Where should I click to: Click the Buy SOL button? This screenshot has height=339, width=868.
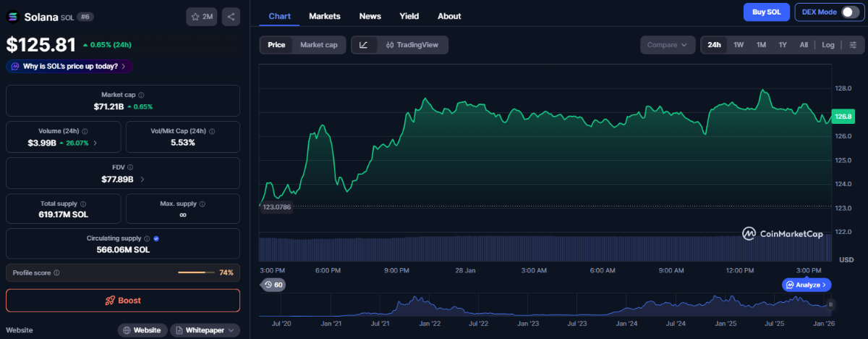pyautogui.click(x=766, y=12)
